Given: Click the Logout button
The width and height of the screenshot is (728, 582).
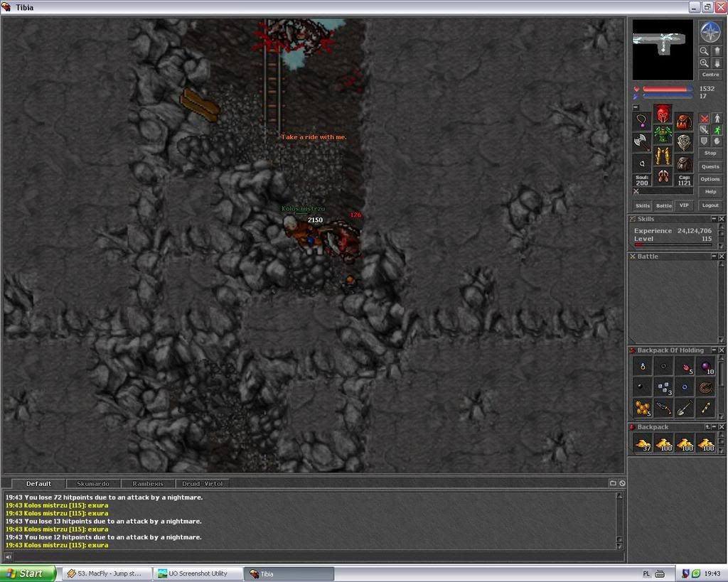Looking at the screenshot, I should 710,205.
